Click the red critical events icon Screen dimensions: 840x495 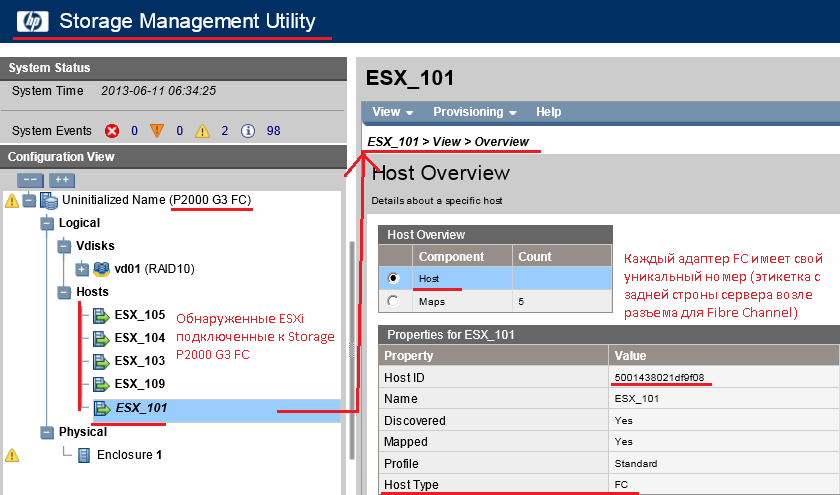(112, 131)
